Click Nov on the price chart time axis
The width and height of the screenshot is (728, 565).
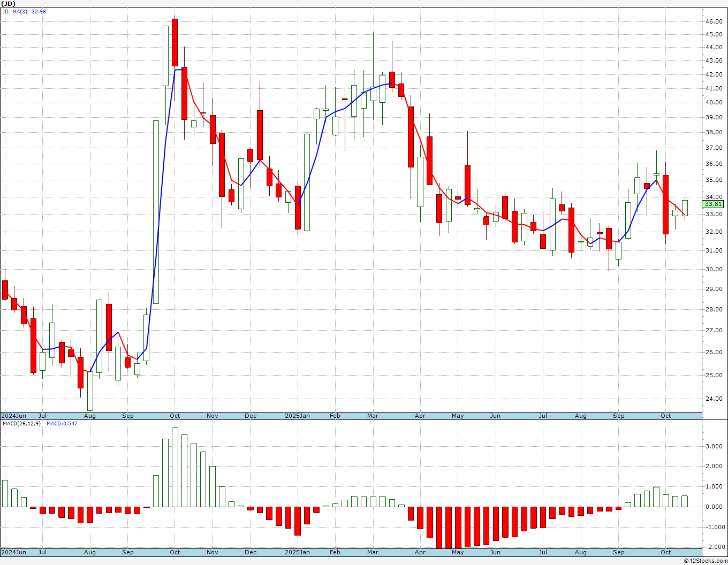[x=213, y=416]
